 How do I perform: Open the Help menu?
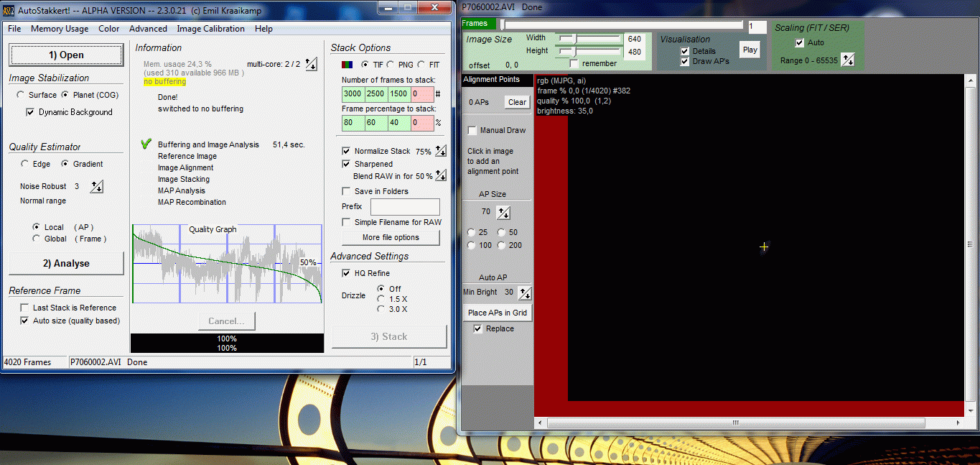pyautogui.click(x=263, y=29)
